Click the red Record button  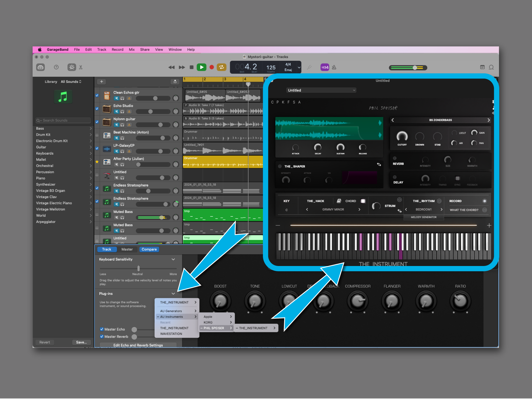click(x=212, y=67)
